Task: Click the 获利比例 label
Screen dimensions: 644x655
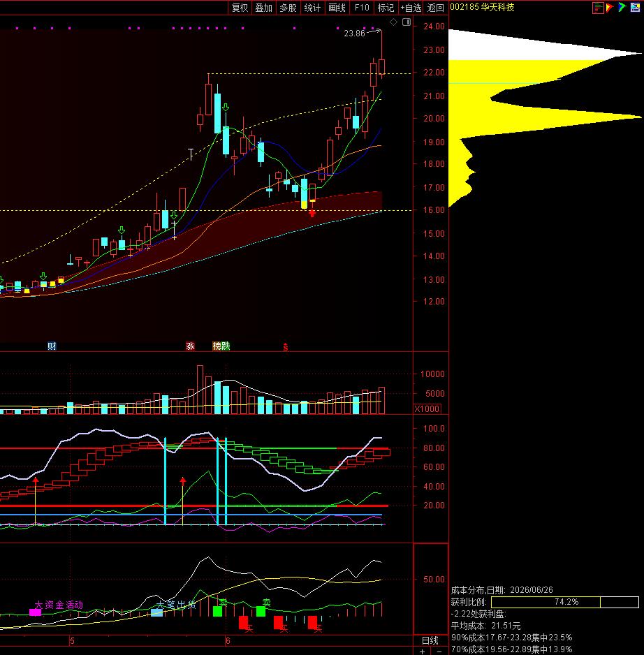Action: click(469, 602)
